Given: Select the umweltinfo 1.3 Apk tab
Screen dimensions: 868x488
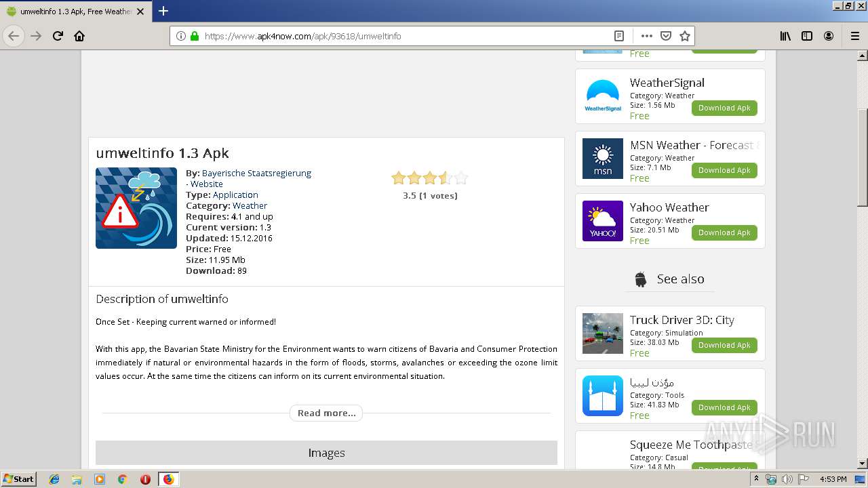Looking at the screenshot, I should [75, 12].
